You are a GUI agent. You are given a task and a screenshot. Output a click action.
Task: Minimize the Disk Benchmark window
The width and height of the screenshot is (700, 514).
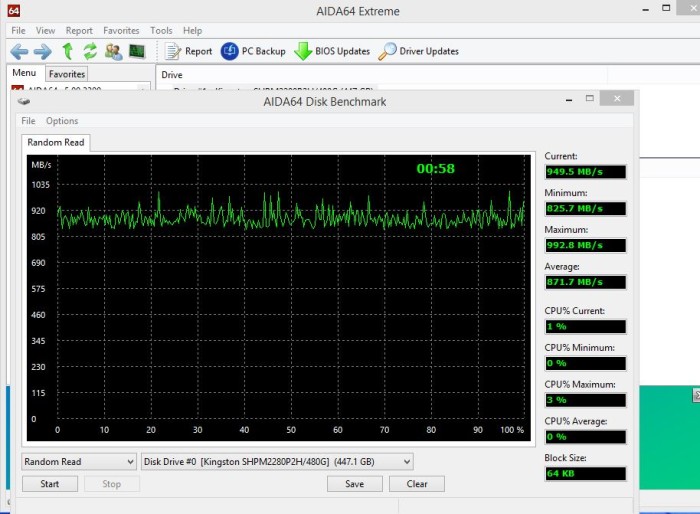pos(569,100)
